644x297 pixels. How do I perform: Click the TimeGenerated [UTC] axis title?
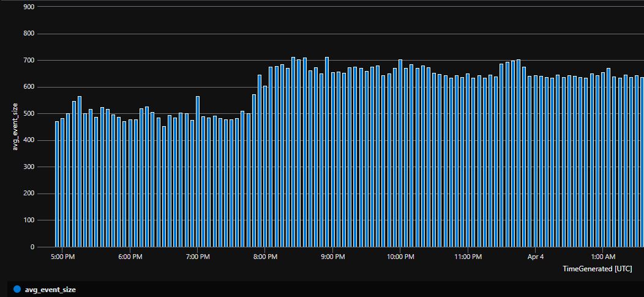(x=598, y=269)
